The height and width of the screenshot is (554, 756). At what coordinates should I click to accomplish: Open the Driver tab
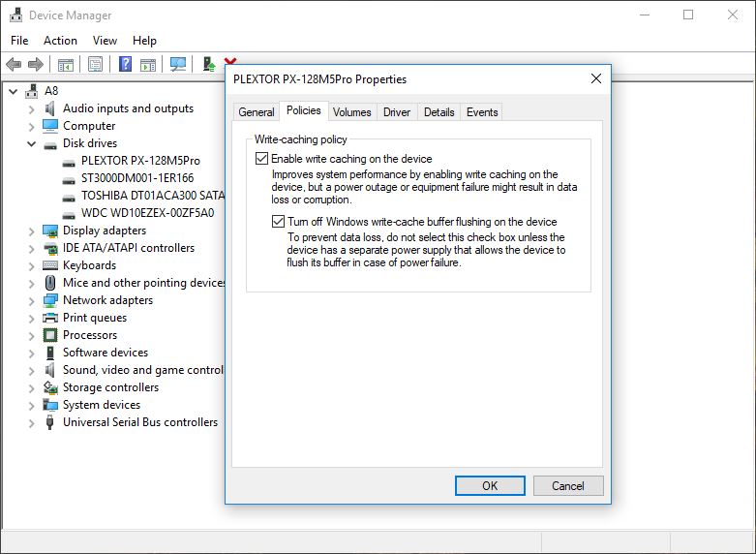[397, 112]
